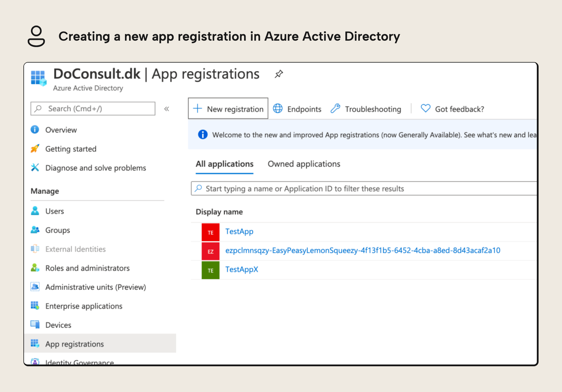Screen dimensions: 562x392
Task: Open Troubleshooting from the toolbar
Action: click(366, 109)
